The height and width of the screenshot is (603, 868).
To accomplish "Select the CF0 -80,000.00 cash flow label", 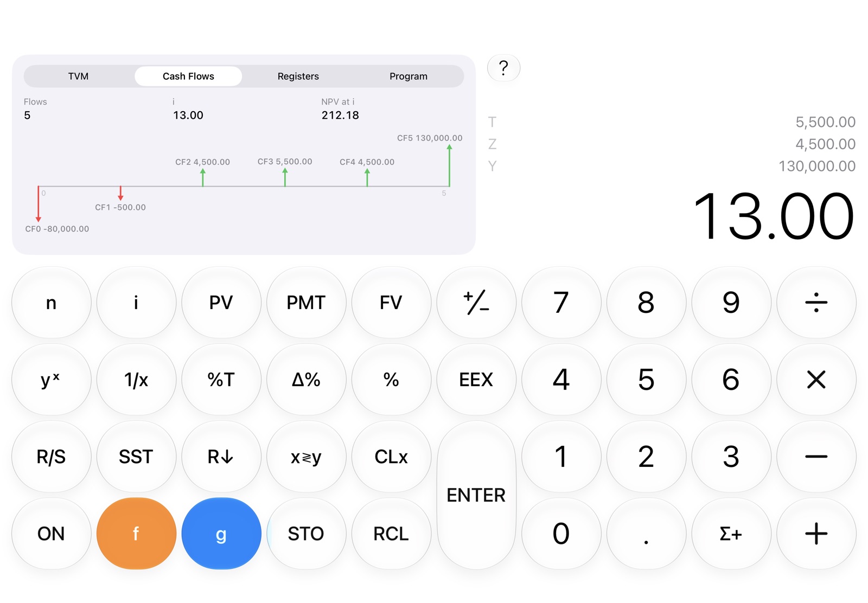I will coord(57,229).
